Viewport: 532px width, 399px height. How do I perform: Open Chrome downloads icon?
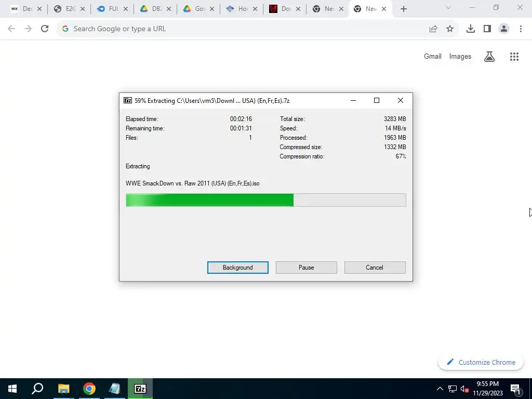tap(471, 29)
